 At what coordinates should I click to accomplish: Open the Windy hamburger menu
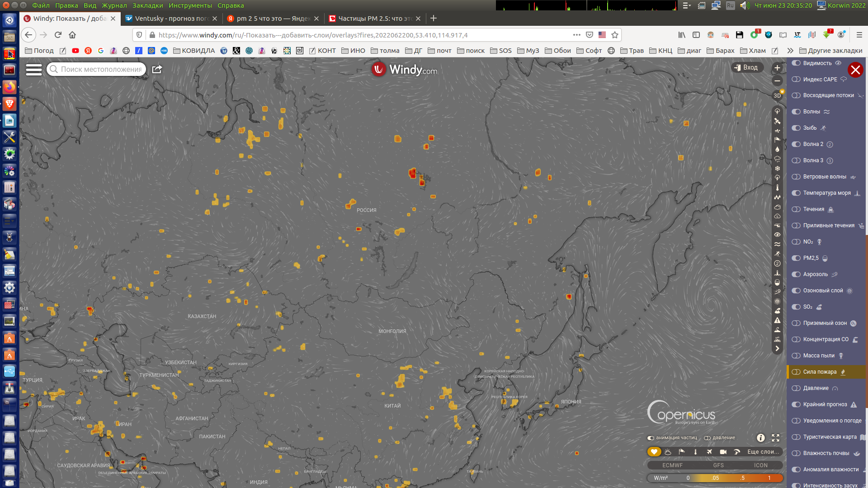point(34,69)
